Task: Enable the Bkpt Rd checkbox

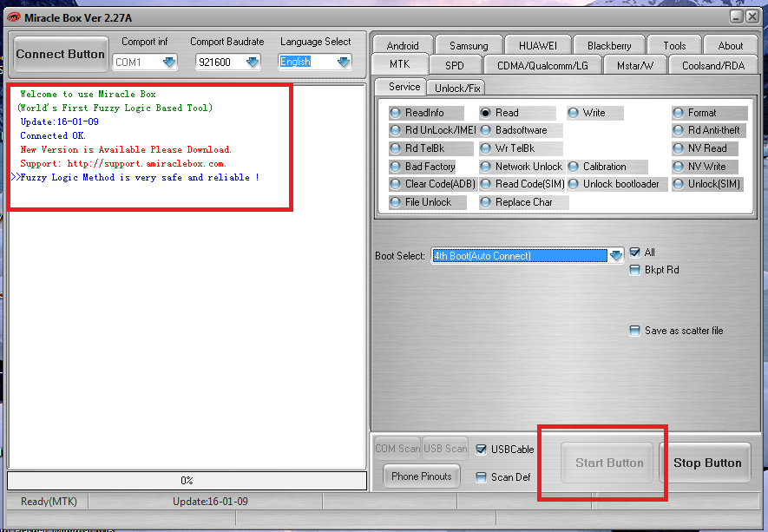Action: click(634, 270)
